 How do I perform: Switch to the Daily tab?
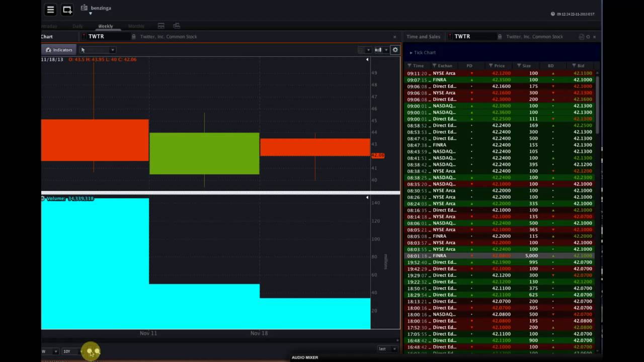point(77,26)
